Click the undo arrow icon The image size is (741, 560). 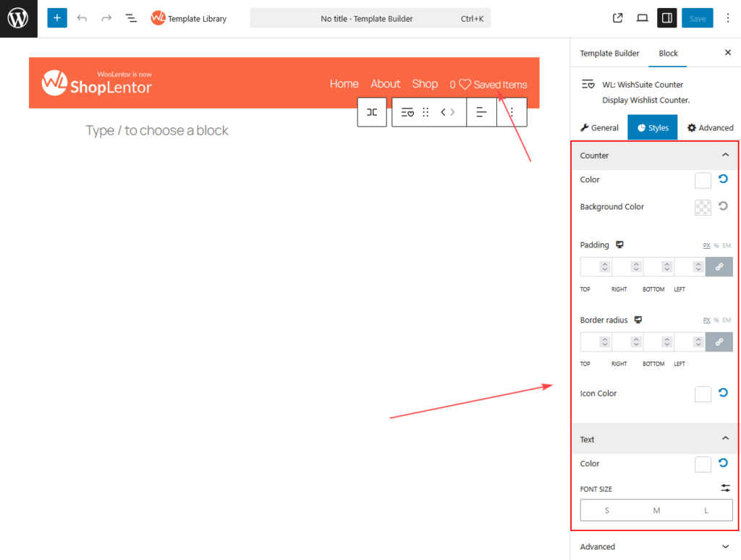pyautogui.click(x=82, y=18)
